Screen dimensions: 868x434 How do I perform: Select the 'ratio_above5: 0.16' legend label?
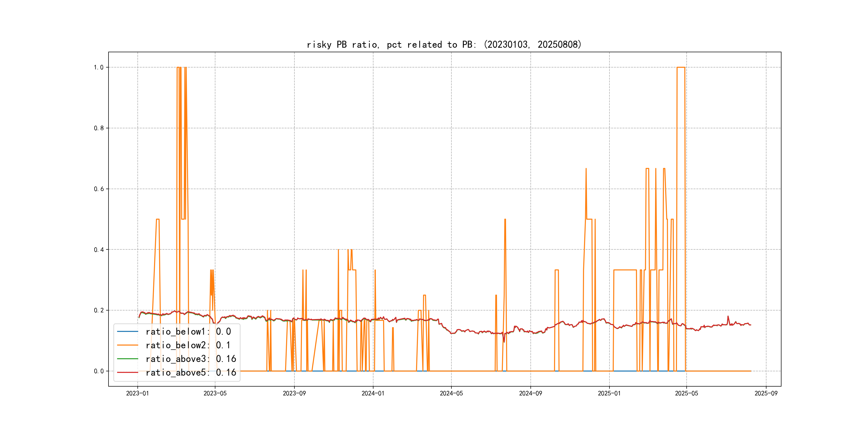(x=191, y=372)
